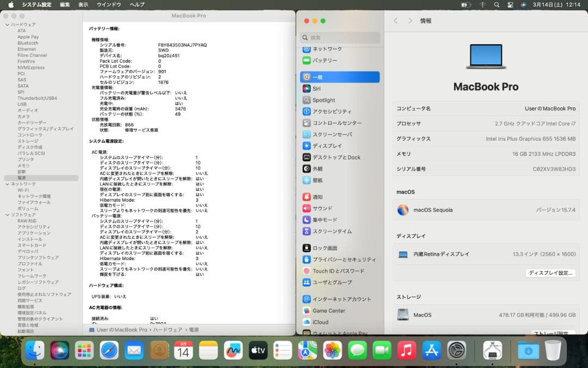Open Notes app from the Dock
This screenshot has width=588, height=368.
[x=209, y=351]
